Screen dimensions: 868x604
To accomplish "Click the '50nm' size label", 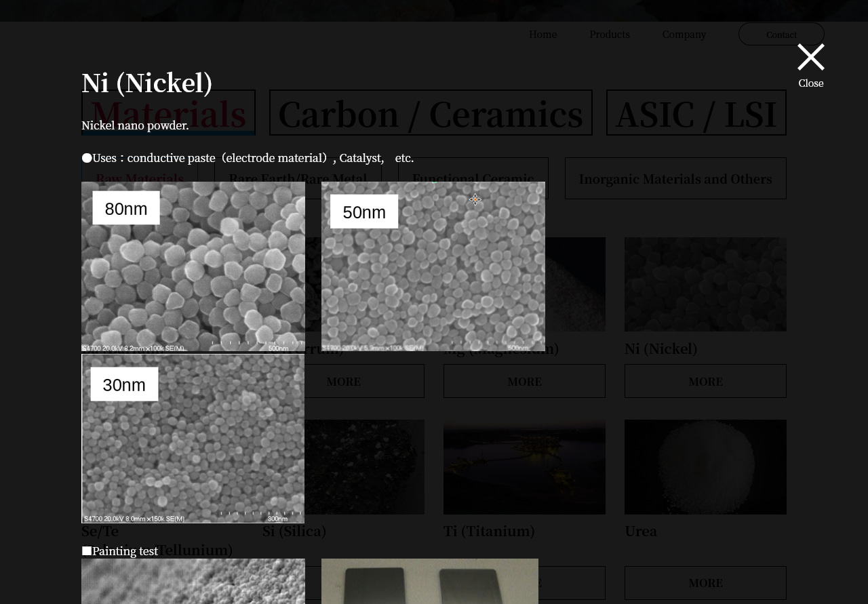I will [x=364, y=212].
